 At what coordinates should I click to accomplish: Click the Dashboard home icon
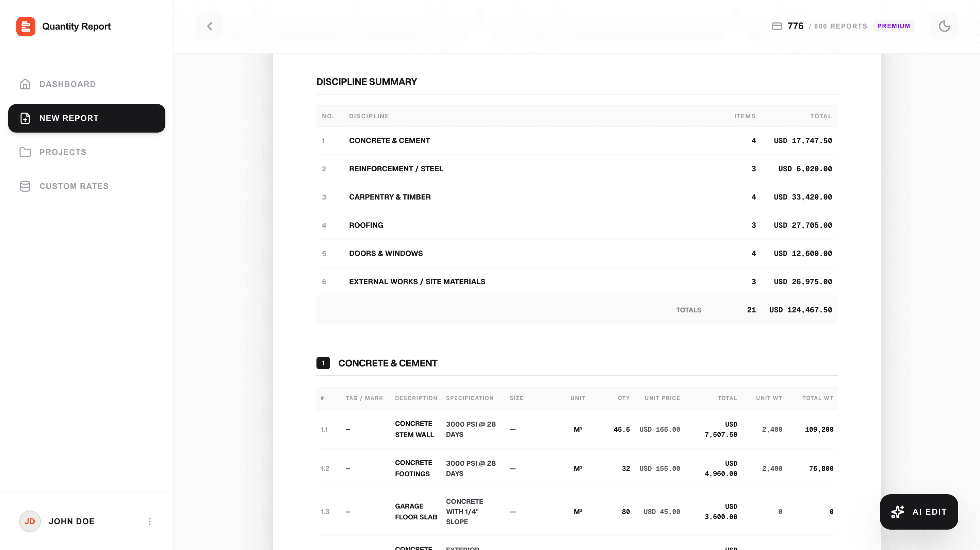point(25,84)
